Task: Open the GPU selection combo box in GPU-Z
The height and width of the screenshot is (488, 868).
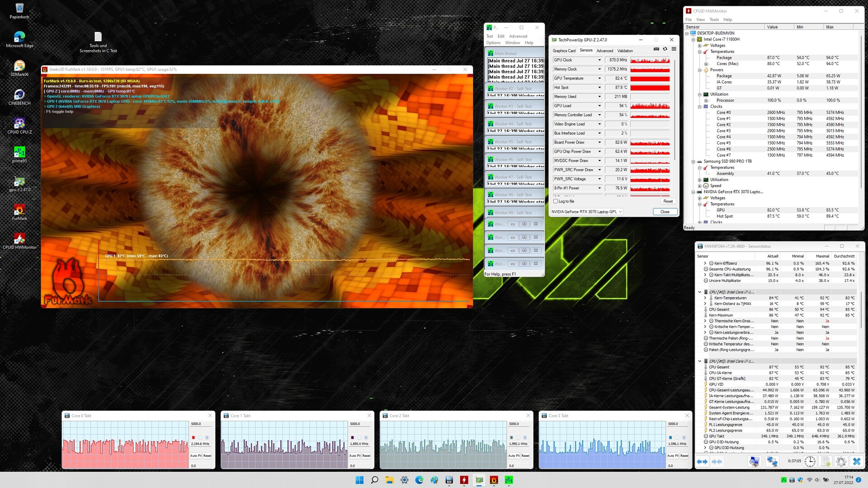Action: point(587,212)
